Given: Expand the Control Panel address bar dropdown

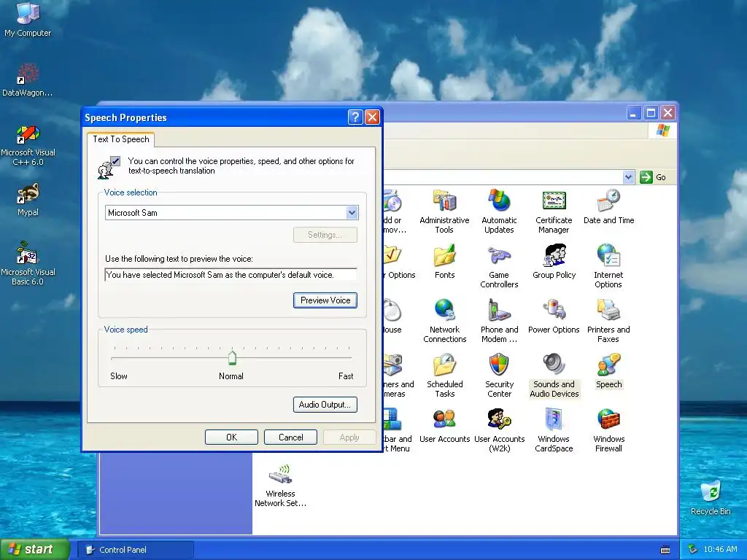Looking at the screenshot, I should tap(628, 177).
